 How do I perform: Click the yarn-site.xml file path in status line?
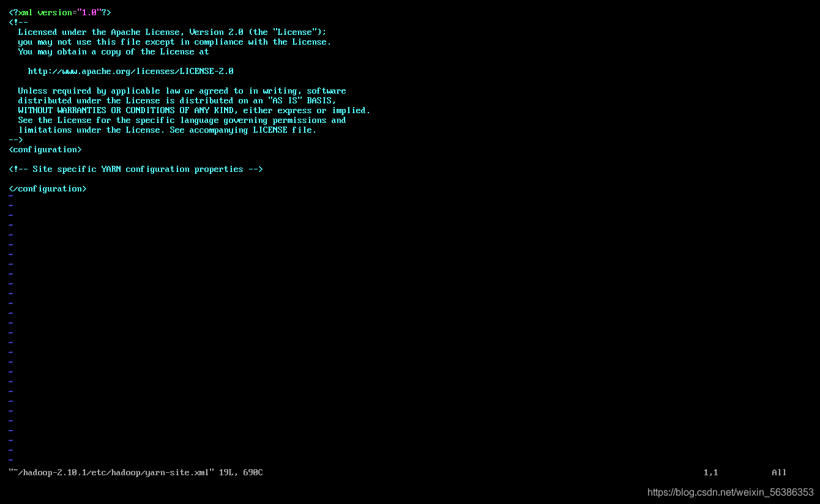(111, 472)
